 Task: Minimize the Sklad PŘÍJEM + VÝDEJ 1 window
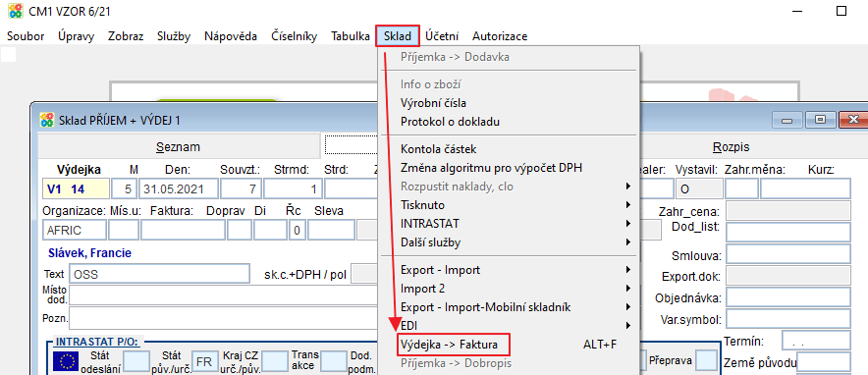(x=788, y=119)
